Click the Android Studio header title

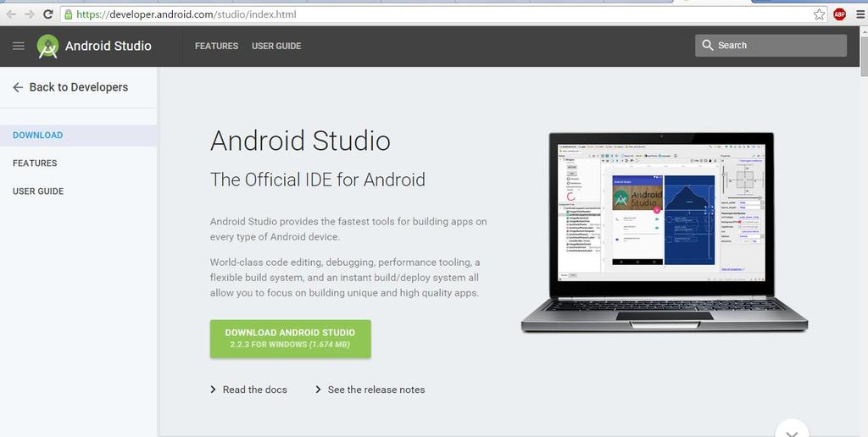[x=108, y=46]
